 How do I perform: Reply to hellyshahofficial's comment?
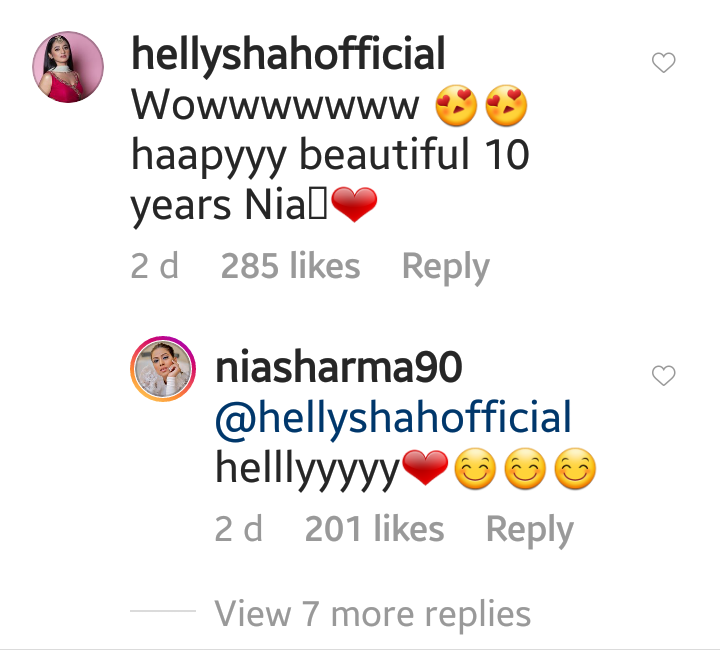click(445, 266)
